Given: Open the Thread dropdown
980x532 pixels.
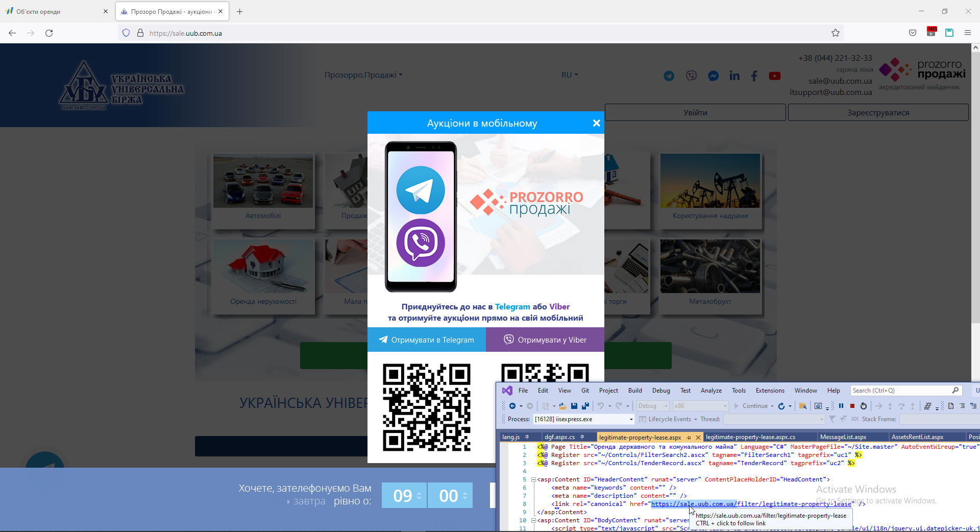Looking at the screenshot, I should click(x=774, y=419).
